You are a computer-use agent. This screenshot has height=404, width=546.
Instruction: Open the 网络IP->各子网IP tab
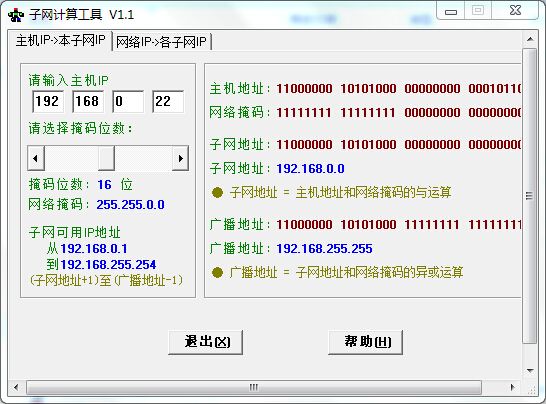pos(162,42)
